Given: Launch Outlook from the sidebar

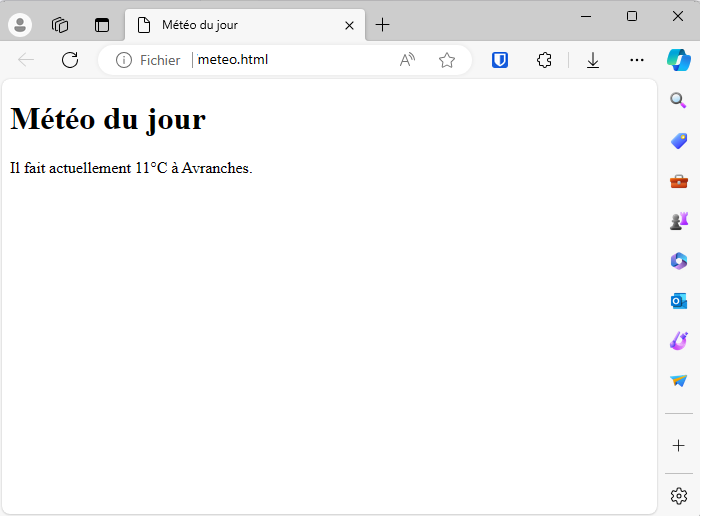Looking at the screenshot, I should coord(679,301).
